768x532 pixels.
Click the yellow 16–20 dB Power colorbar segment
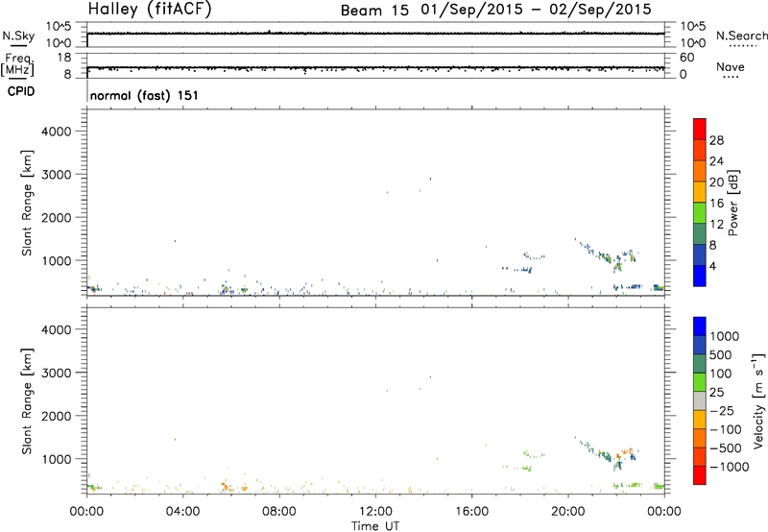(700, 191)
